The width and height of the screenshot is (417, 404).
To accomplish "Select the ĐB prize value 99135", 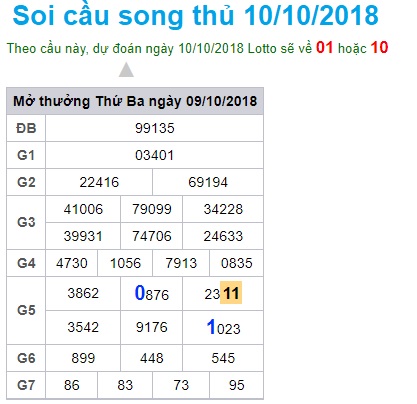I will tap(155, 128).
